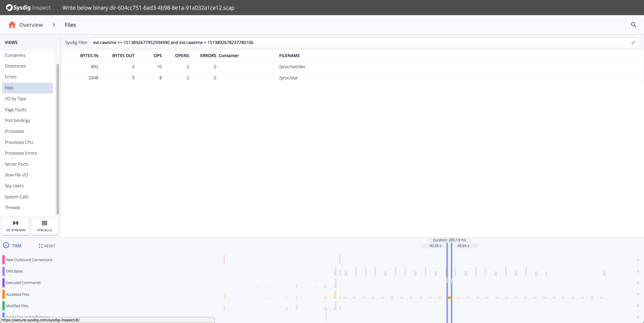Remove Executed Commands timeline row
The height and width of the screenshot is (323, 644).
click(638, 282)
